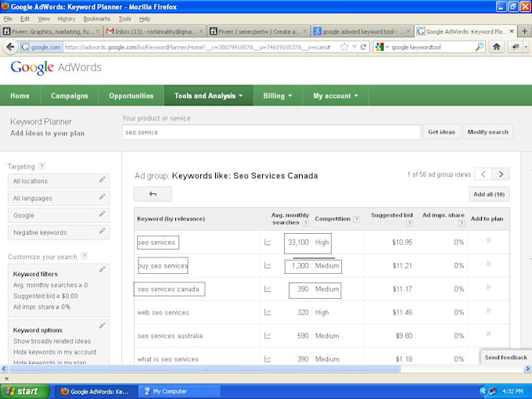Add seo services canada to plan
This screenshot has height=399, width=532.
[x=488, y=287]
